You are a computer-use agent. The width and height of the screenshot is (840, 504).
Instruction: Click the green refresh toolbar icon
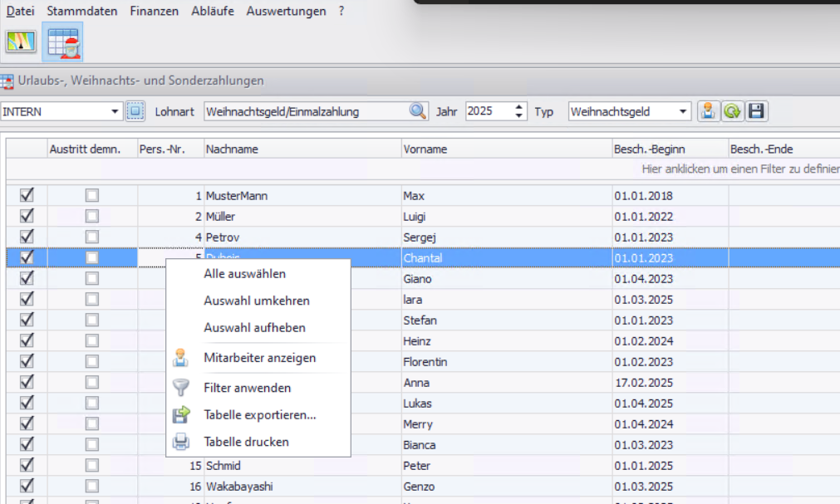732,111
